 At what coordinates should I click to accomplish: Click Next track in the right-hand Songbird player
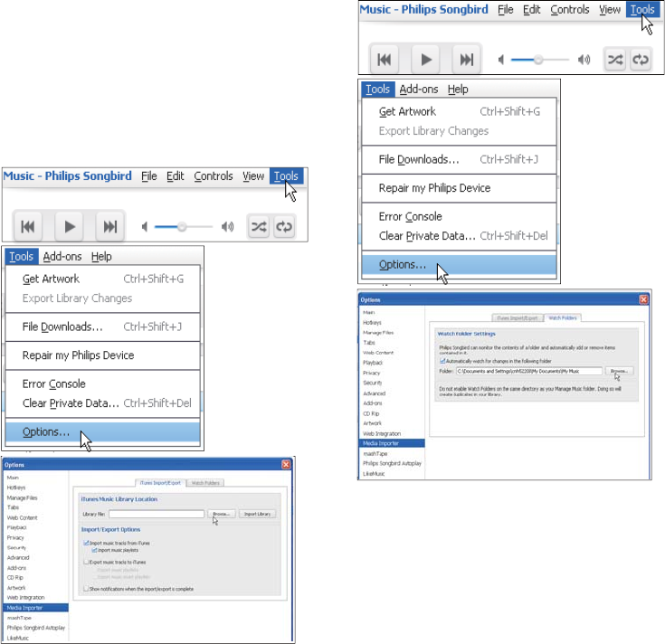click(467, 60)
